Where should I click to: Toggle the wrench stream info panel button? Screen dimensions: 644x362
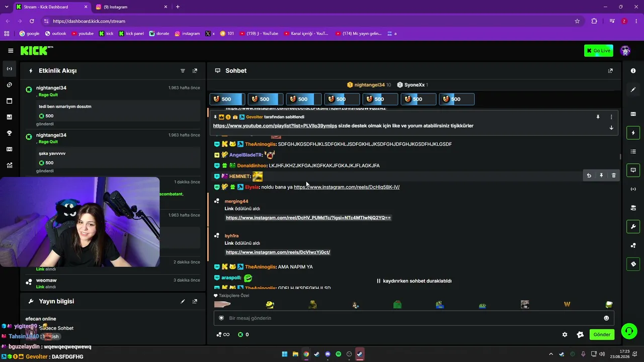(633, 227)
